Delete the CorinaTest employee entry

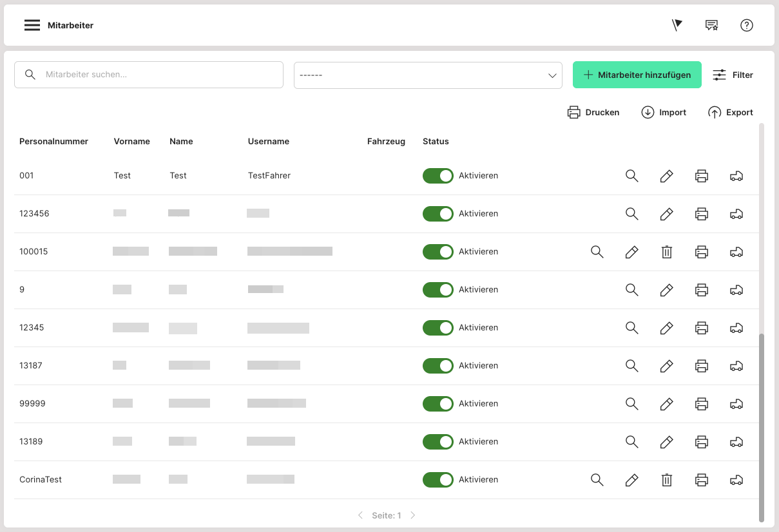(666, 480)
